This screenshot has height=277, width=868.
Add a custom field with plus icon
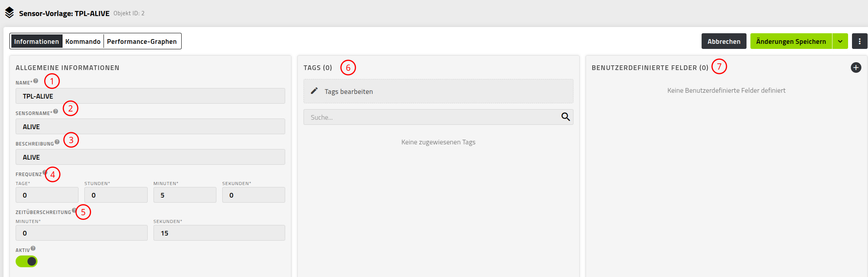click(x=856, y=68)
